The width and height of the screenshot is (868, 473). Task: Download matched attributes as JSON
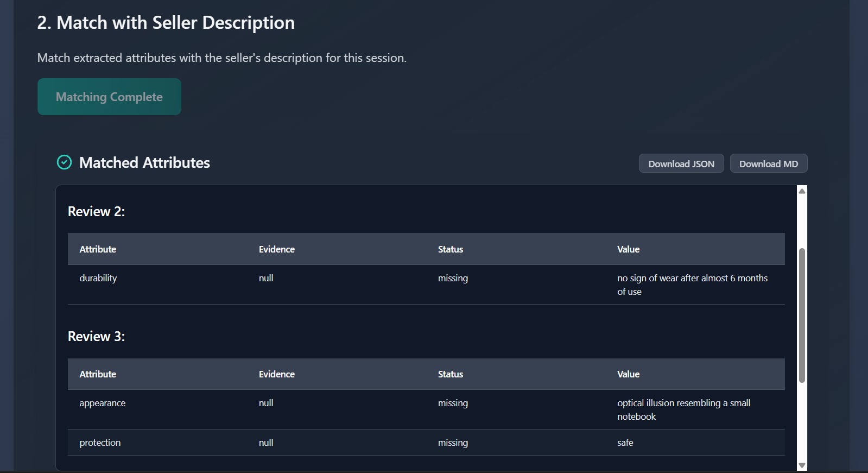click(x=681, y=163)
